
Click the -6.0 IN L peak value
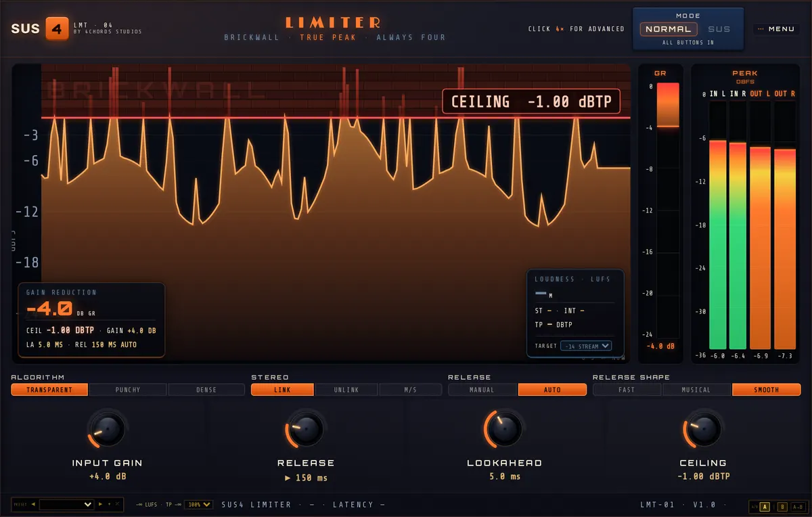pos(717,355)
